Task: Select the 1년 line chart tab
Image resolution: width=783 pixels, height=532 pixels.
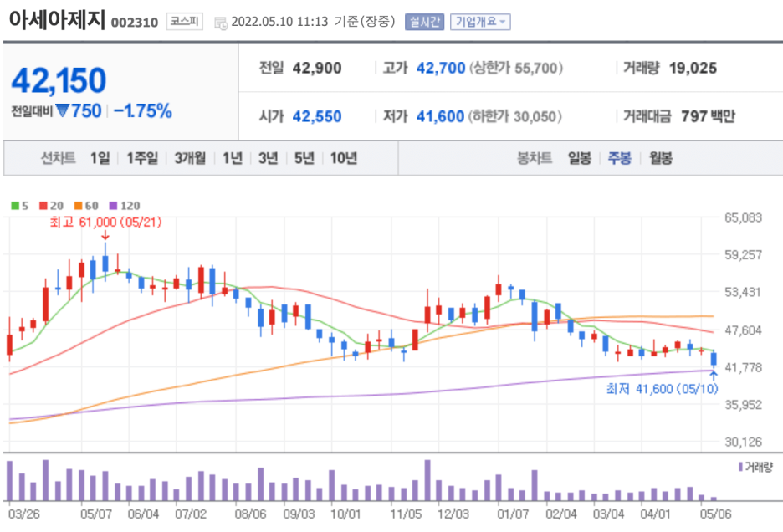Action: pos(233,158)
